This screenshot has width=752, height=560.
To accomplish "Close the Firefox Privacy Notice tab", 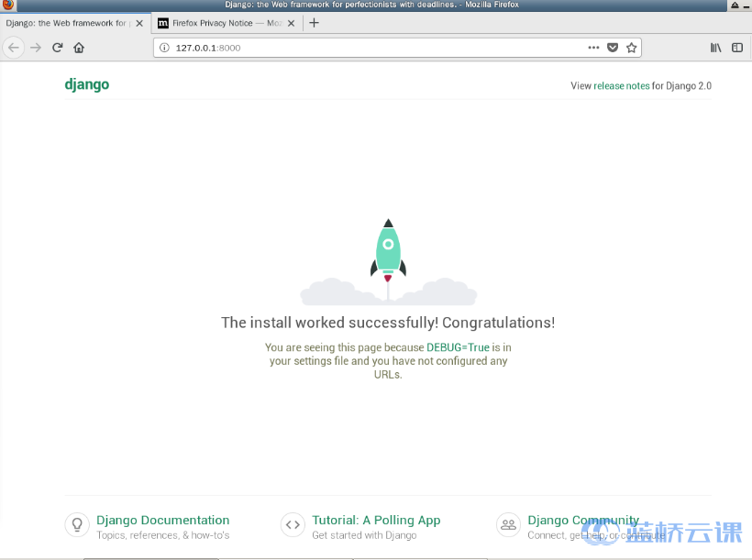I will point(291,23).
